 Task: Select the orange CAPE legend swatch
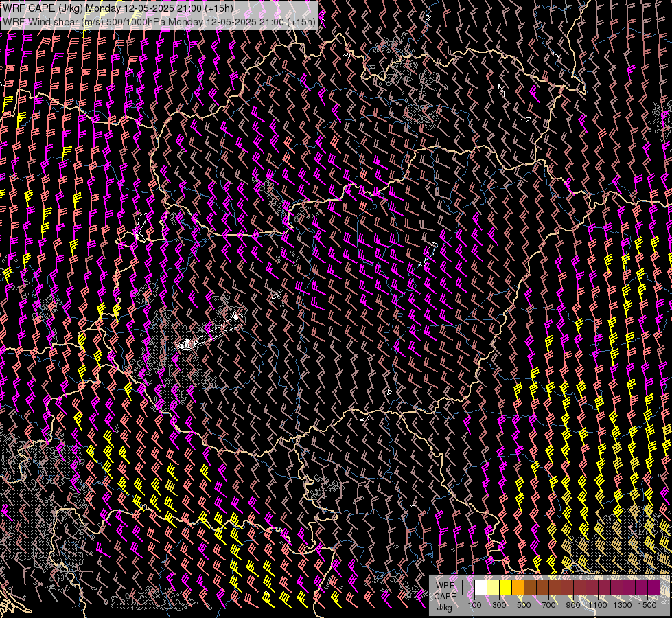pyautogui.click(x=518, y=587)
